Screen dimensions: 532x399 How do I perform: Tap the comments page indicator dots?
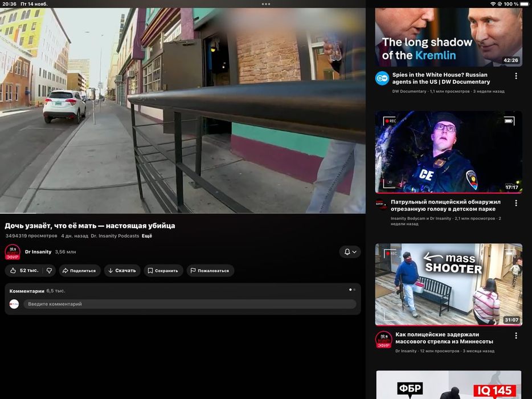pos(352,290)
